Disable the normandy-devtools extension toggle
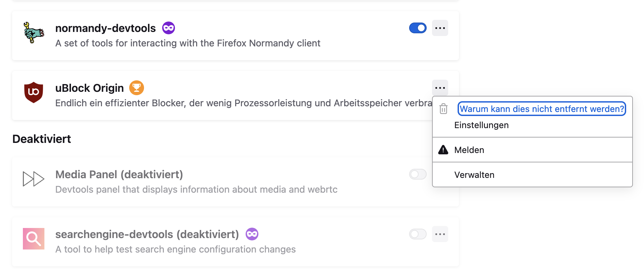The image size is (644, 269). click(x=418, y=28)
